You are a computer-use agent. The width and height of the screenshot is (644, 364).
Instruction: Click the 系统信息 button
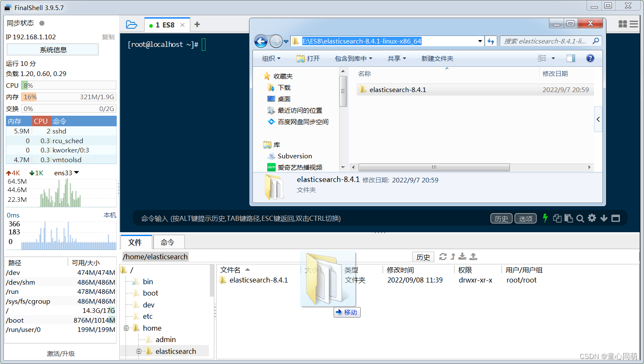[53, 50]
